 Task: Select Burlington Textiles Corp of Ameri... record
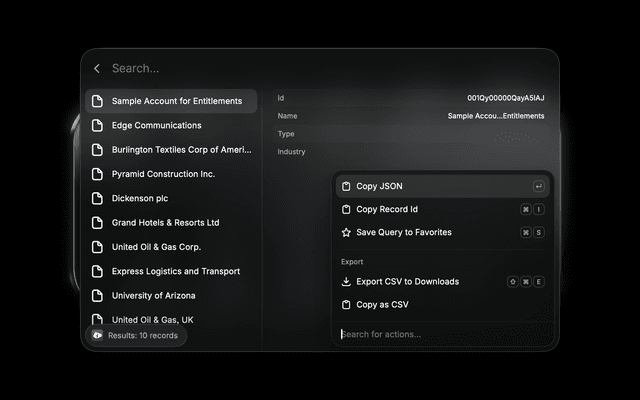point(171,150)
